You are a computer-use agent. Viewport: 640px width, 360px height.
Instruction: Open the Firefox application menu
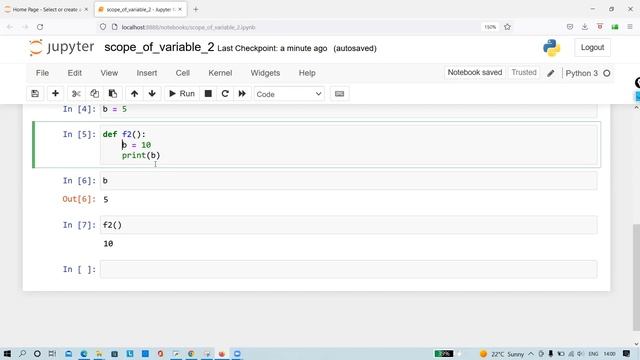coord(630,27)
